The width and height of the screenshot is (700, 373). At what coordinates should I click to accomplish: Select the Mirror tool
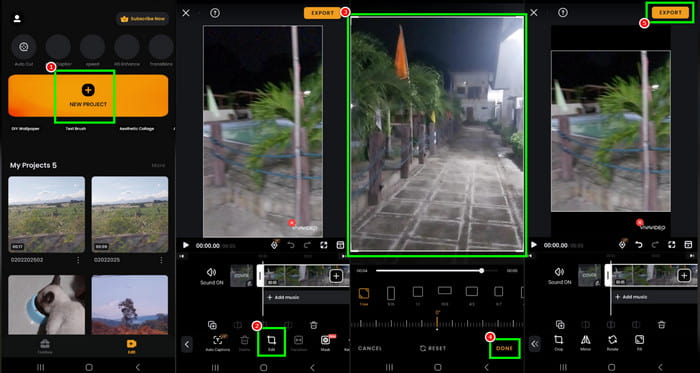pos(585,343)
